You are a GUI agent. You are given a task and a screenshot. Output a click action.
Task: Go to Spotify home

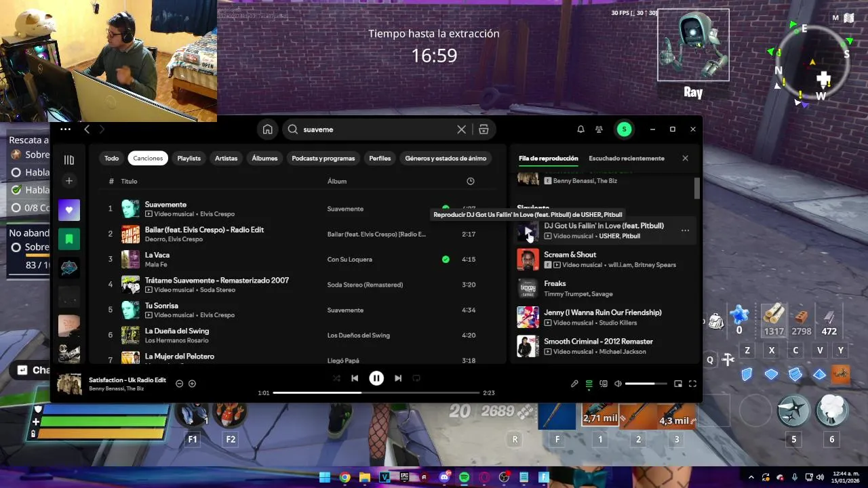268,129
